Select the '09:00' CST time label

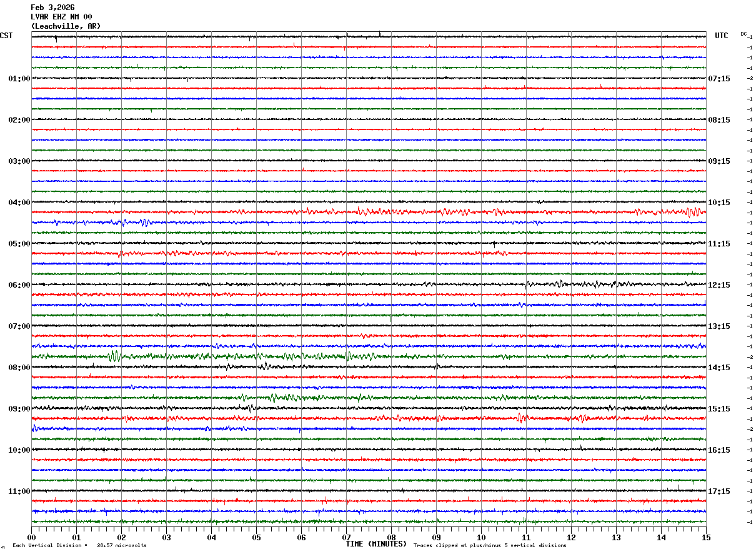click(19, 409)
